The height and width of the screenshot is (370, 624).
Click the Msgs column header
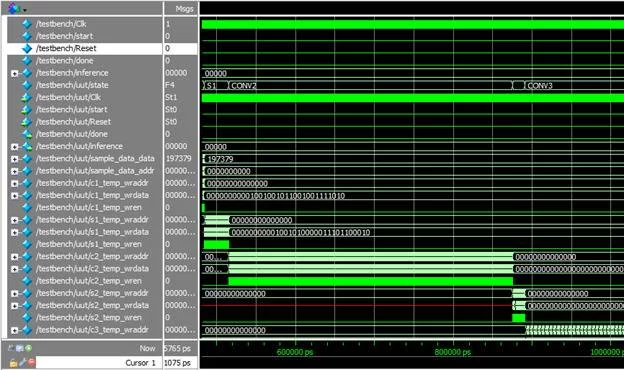click(x=181, y=9)
